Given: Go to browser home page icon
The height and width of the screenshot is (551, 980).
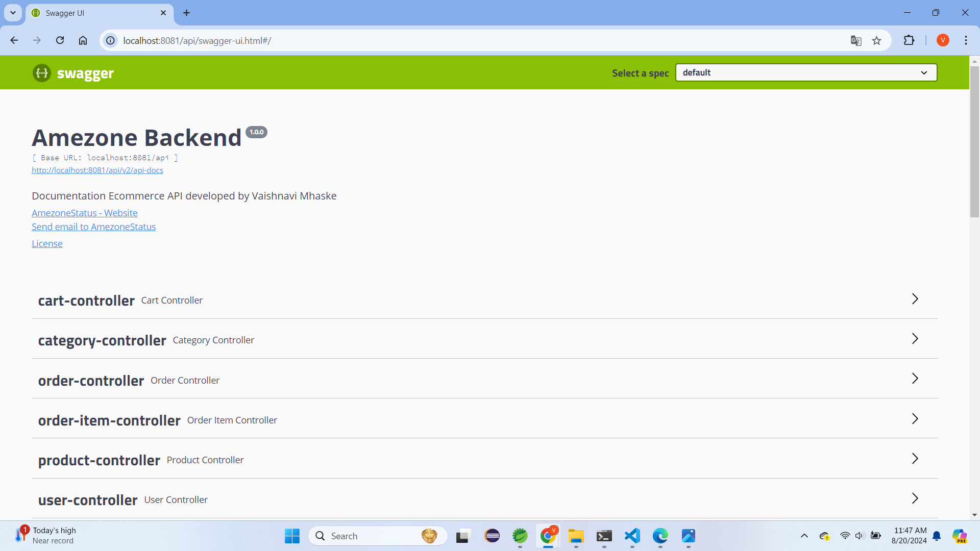Looking at the screenshot, I should pos(83,40).
